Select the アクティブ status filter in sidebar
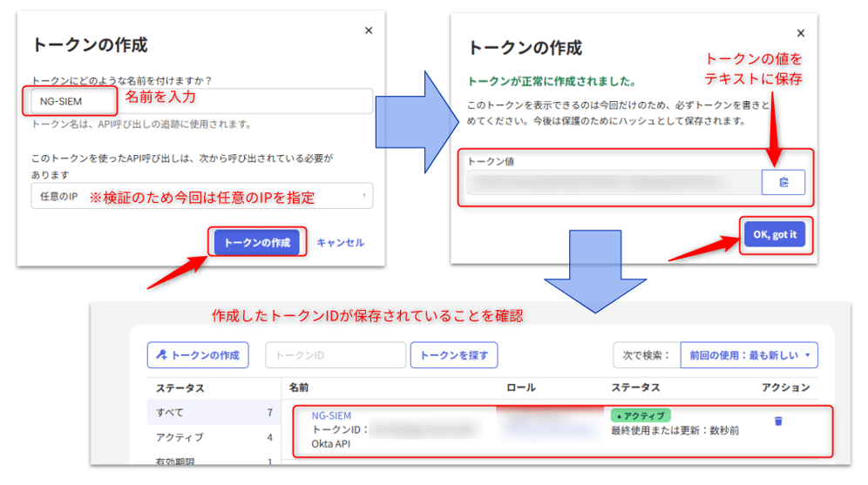This screenshot has width=868, height=485. 214,437
